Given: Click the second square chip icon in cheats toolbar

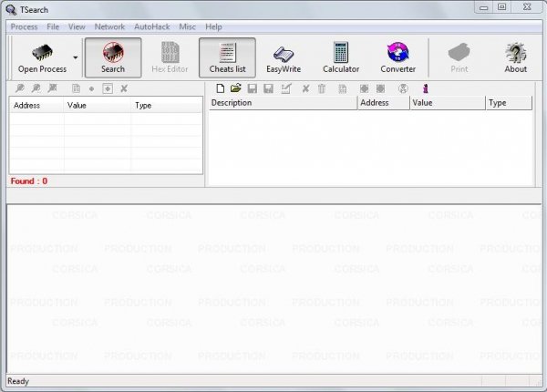Looking at the screenshot, I should 380,88.
